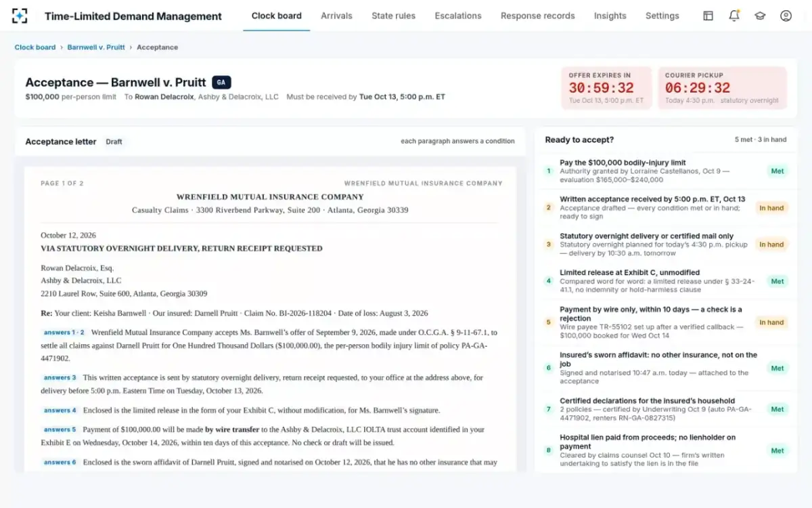Open the Arrivals tab
The height and width of the screenshot is (508, 812).
(336, 16)
